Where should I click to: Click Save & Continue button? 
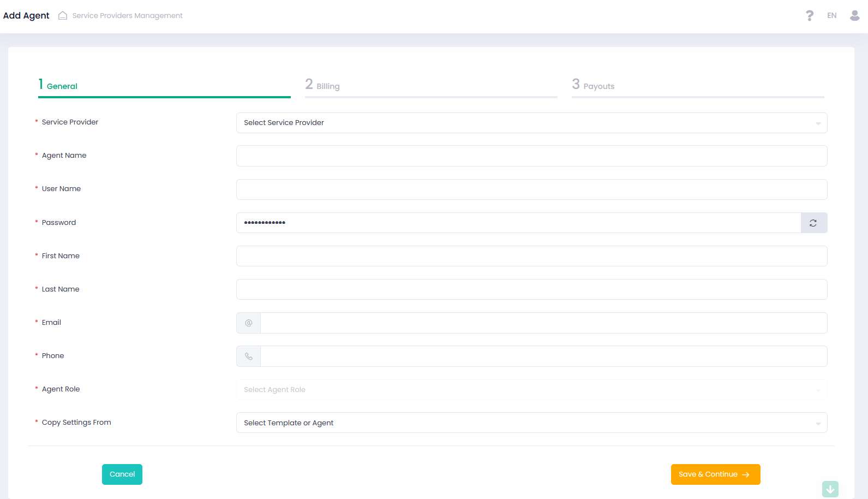[715, 474]
